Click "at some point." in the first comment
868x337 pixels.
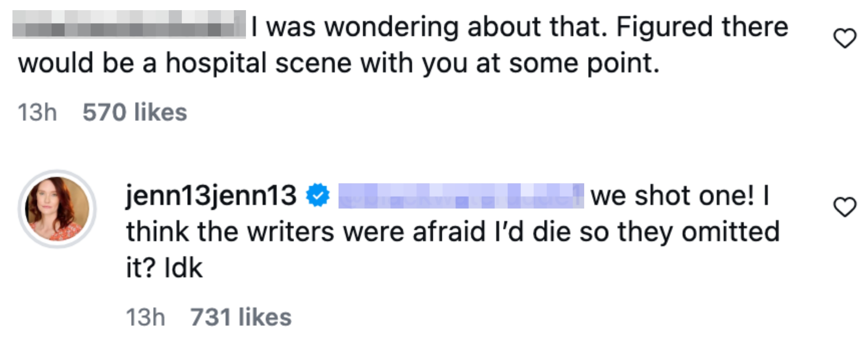click(567, 63)
